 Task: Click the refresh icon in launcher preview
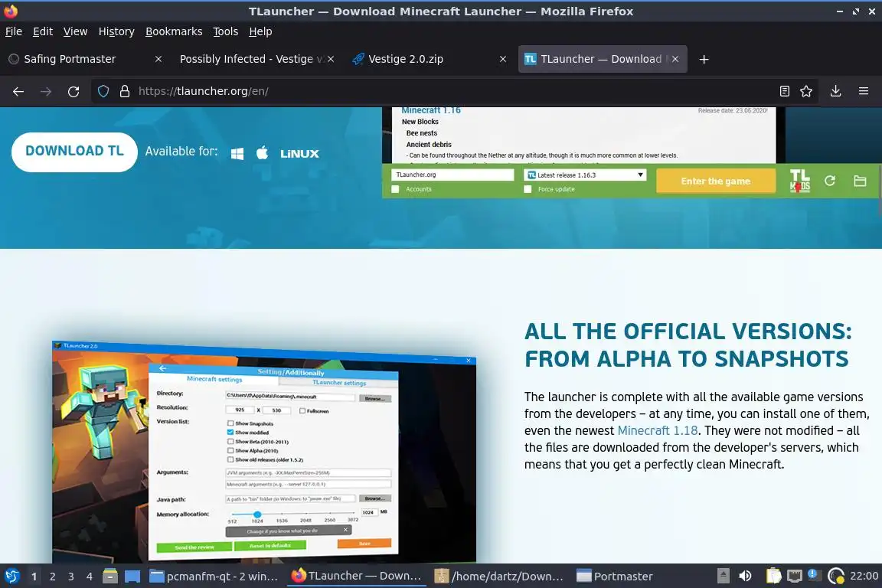pyautogui.click(x=830, y=181)
